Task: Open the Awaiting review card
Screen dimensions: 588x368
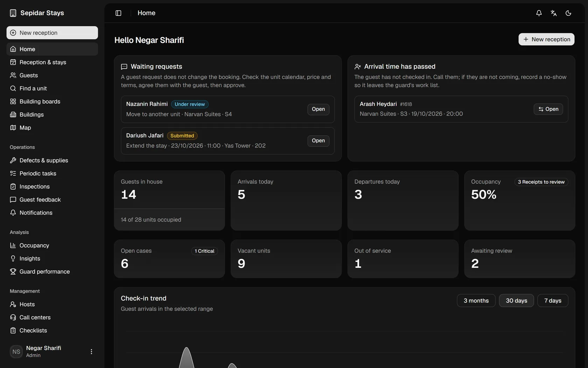Action: coord(519,259)
